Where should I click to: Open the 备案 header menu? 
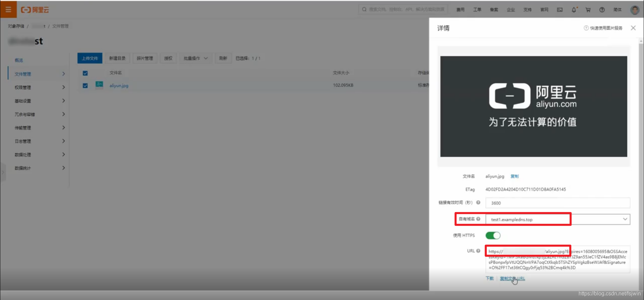pos(494,10)
